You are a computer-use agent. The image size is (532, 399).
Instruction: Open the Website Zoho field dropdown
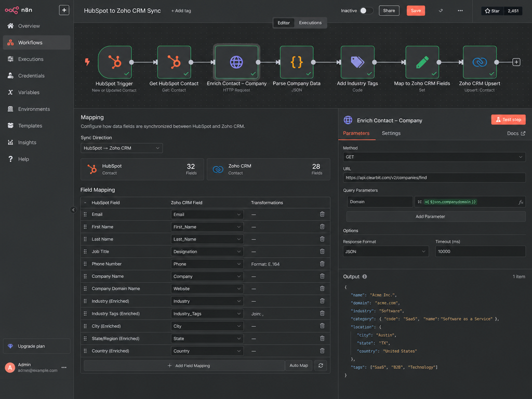[x=207, y=289]
